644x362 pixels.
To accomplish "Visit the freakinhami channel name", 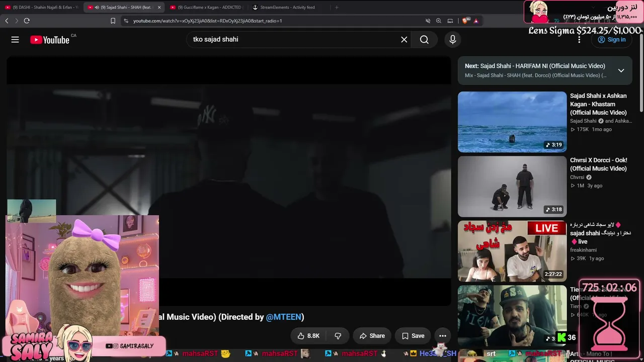I will (x=583, y=250).
